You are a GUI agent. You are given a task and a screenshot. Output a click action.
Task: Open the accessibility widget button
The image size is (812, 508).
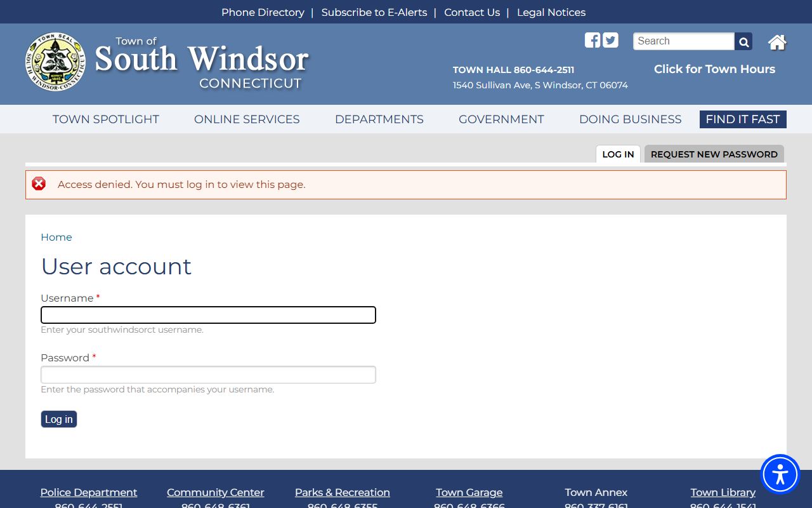780,474
